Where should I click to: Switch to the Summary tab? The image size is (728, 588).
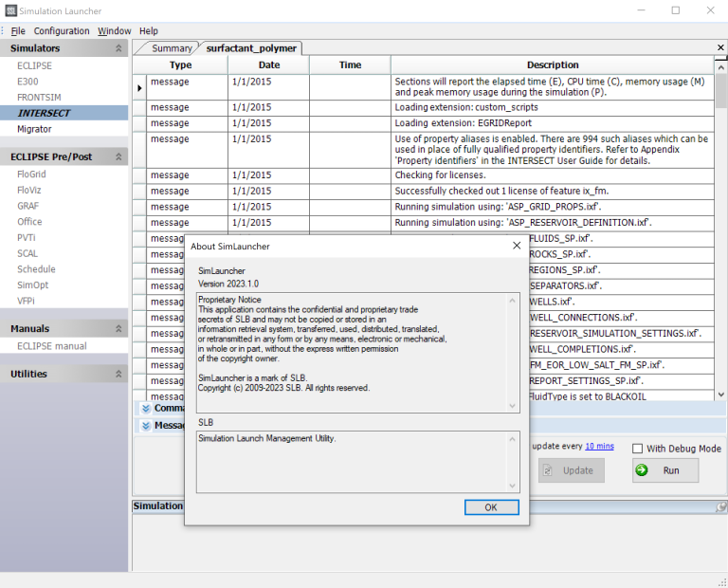click(172, 48)
